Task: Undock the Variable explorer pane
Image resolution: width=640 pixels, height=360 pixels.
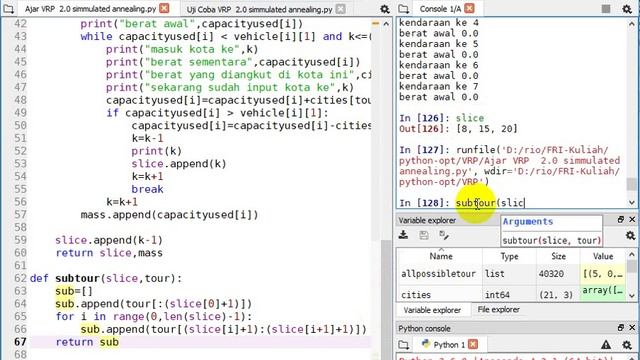Action: click(620, 220)
